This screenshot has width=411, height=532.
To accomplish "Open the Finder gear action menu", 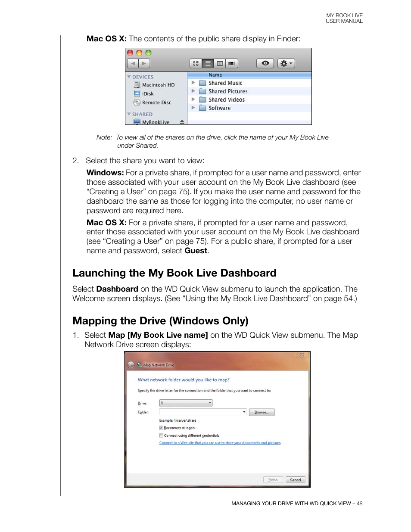I will (x=286, y=63).
